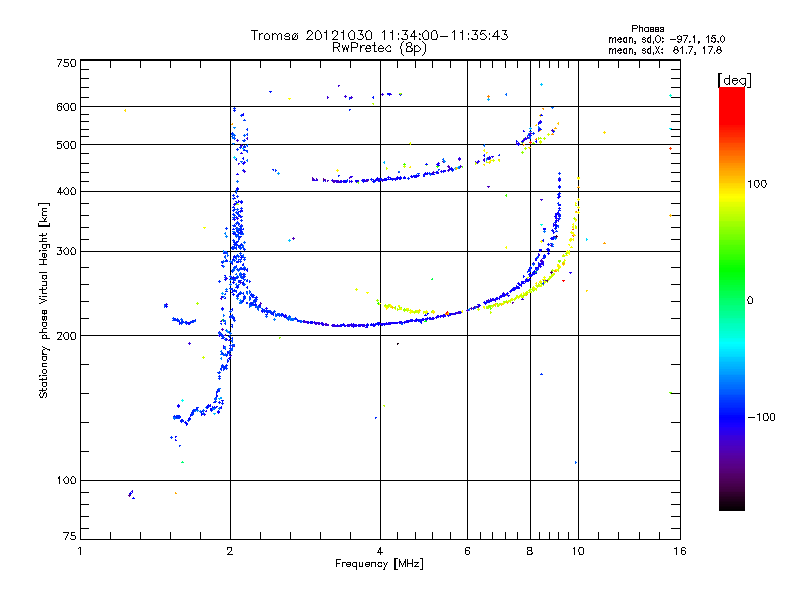
Task: Click the x-axis tick label '16'
Action: (680, 551)
